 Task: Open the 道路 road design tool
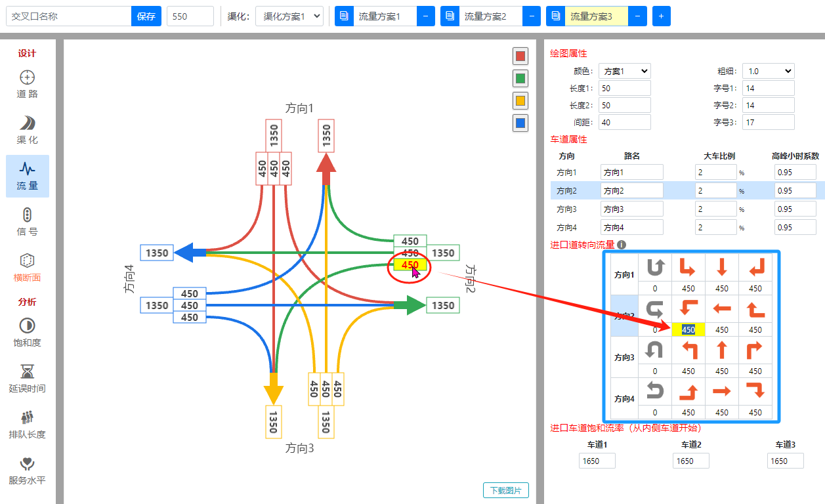click(28, 84)
